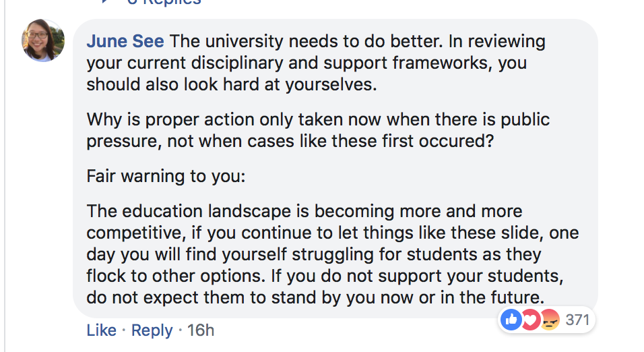Reply to June See's comment

point(152,330)
